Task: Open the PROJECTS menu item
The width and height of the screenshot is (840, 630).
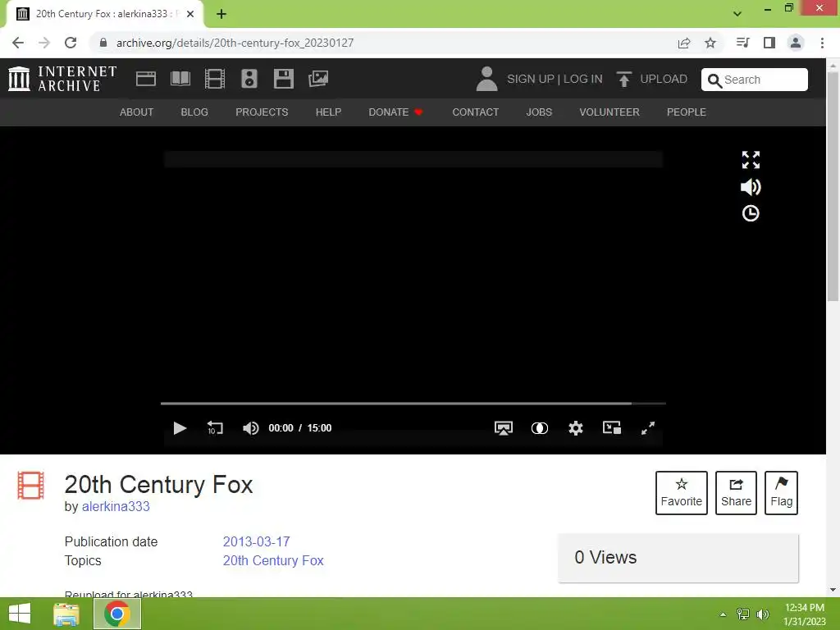Action: point(262,112)
